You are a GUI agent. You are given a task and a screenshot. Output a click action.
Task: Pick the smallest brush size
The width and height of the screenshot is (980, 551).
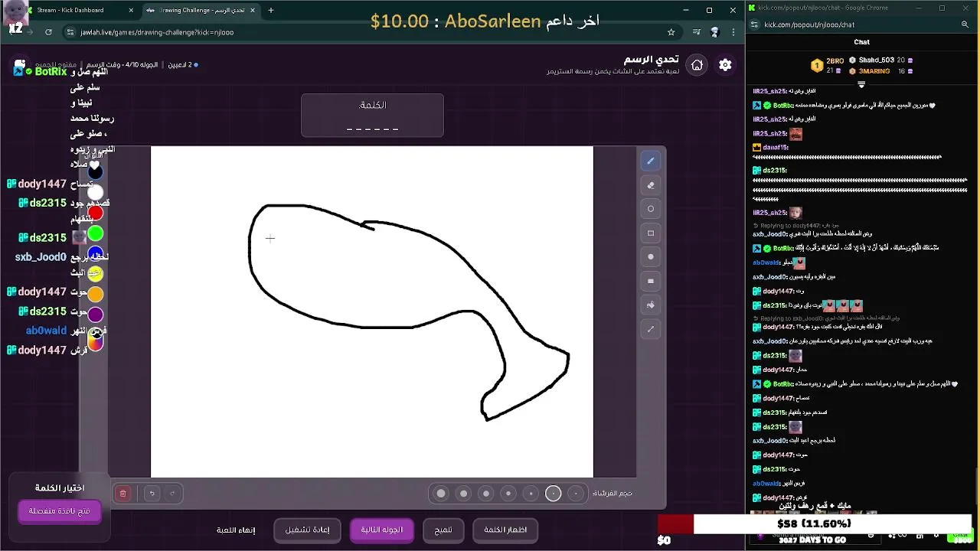[576, 494]
